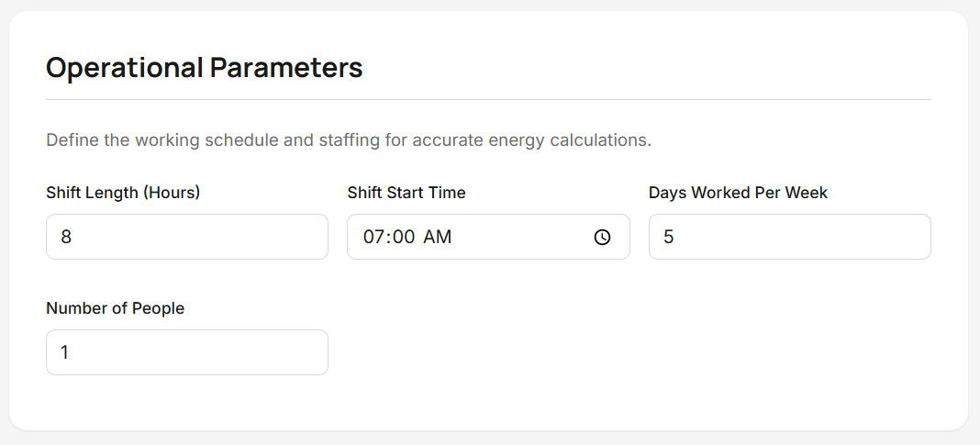The height and width of the screenshot is (445, 980).
Task: Focus the Shift Length (Hours) input field
Action: tap(187, 237)
